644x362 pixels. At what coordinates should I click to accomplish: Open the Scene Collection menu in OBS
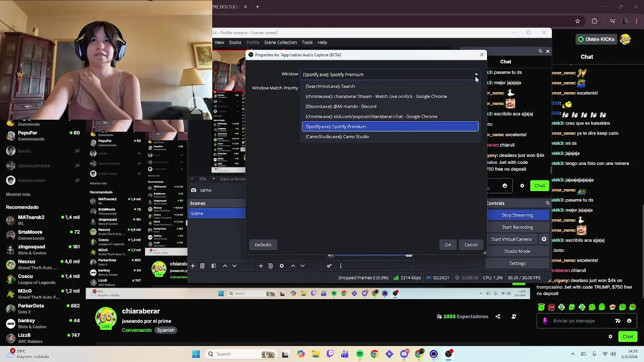tap(280, 42)
